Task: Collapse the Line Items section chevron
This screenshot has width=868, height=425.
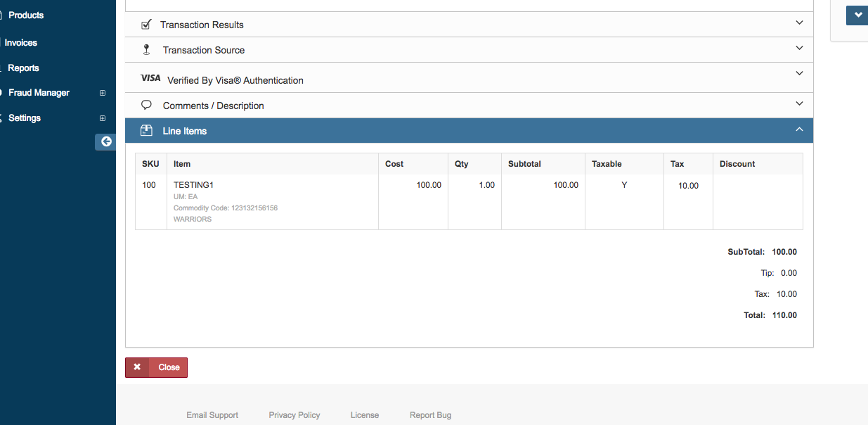Action: pos(799,129)
